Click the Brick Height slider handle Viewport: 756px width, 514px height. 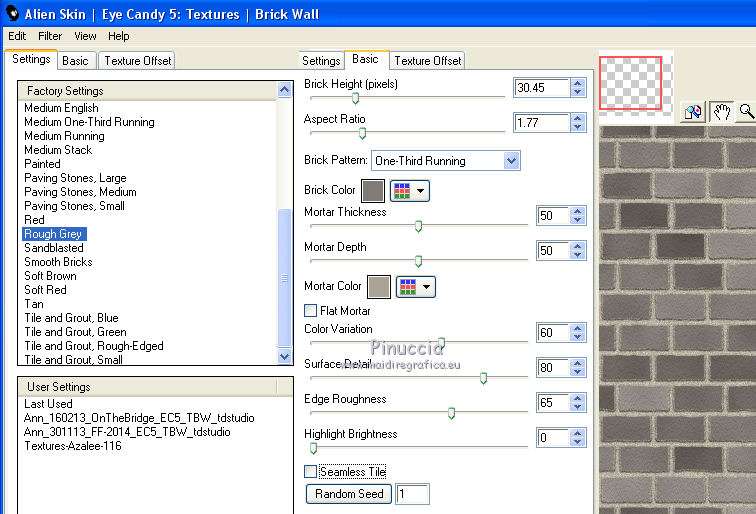(x=355, y=98)
